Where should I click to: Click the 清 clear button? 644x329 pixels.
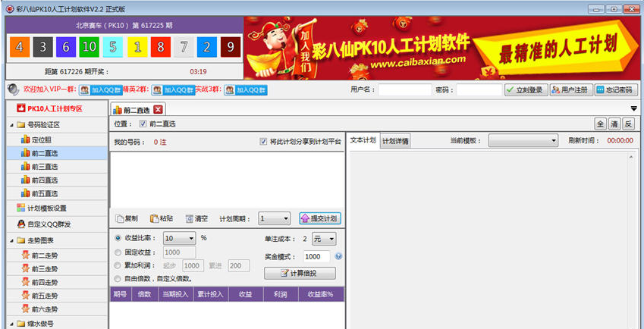[x=614, y=124]
